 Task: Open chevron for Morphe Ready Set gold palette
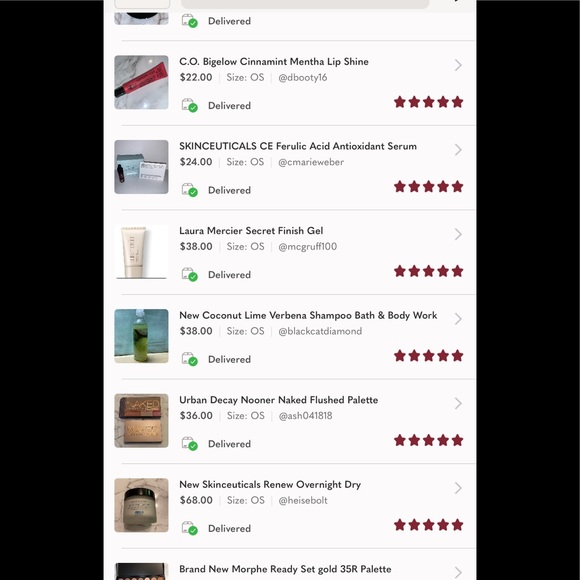[458, 572]
